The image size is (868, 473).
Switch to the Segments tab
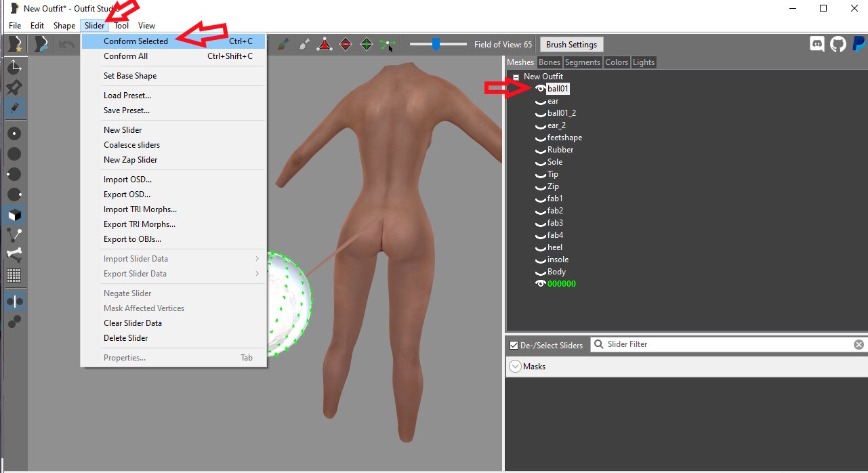pos(583,62)
